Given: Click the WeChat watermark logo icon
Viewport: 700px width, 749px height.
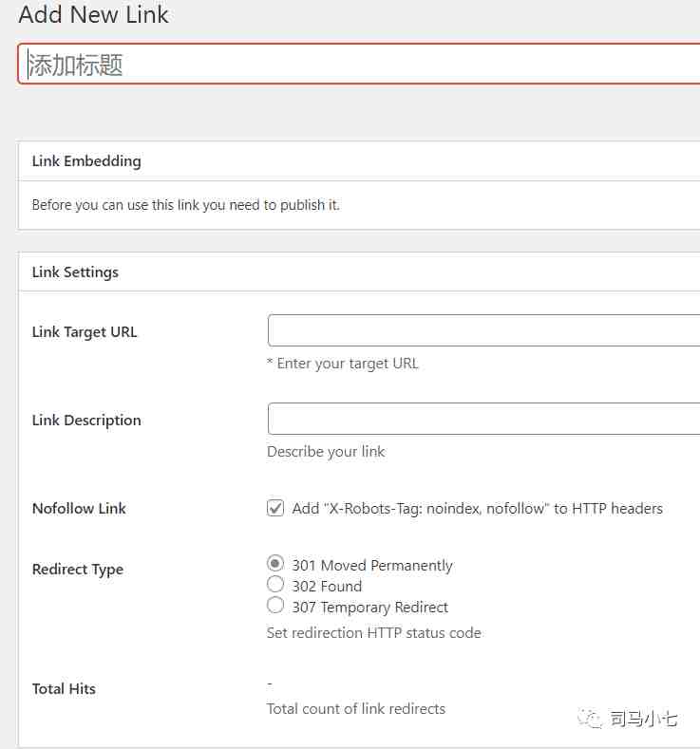Looking at the screenshot, I should pos(590,719).
